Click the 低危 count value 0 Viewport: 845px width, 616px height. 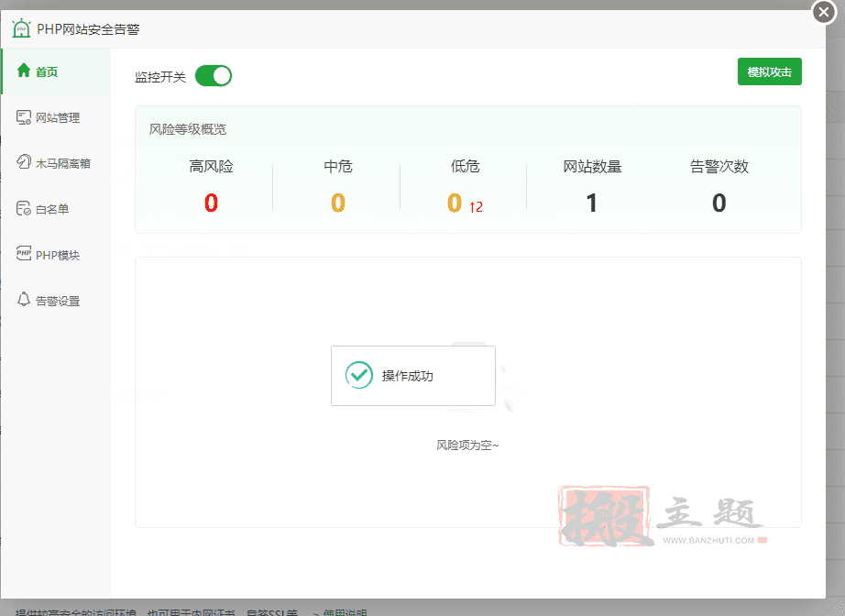(455, 203)
